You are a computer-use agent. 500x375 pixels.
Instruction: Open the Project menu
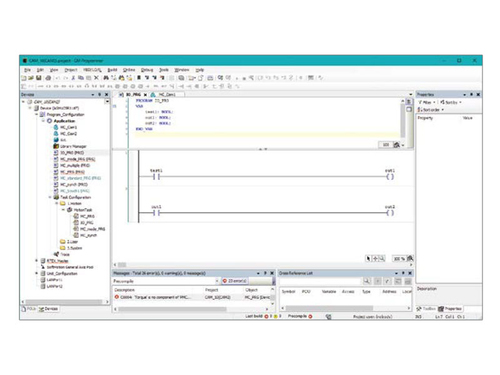71,70
